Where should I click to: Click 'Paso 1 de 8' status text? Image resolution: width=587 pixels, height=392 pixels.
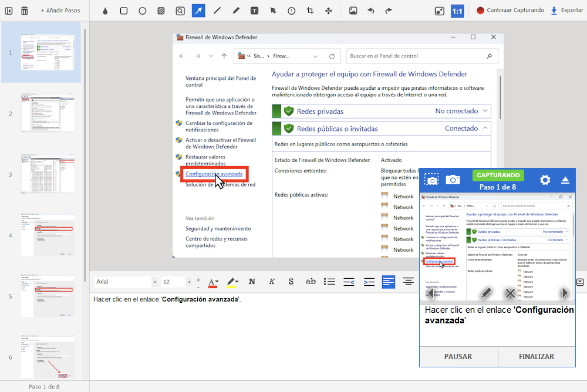(x=44, y=387)
